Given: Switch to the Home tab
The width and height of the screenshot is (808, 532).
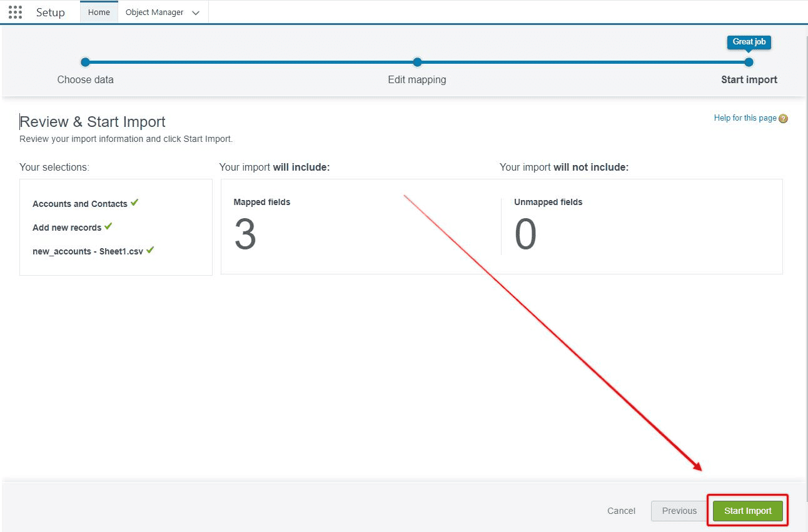Looking at the screenshot, I should coord(99,11).
